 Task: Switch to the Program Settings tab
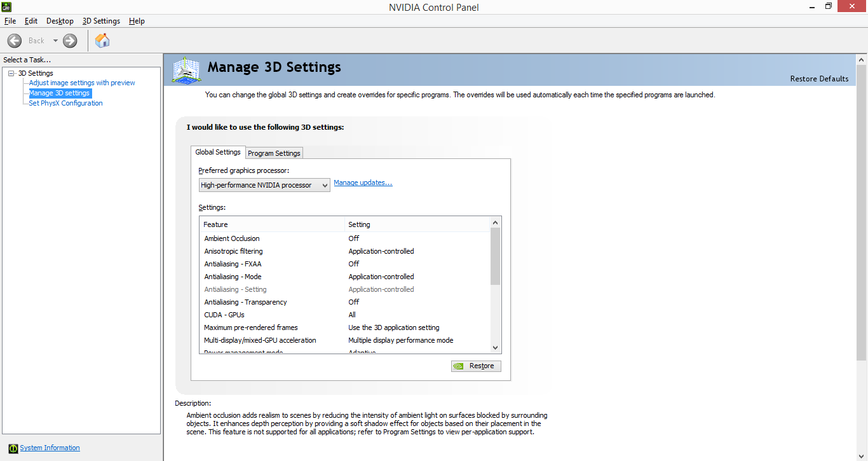[x=275, y=153]
